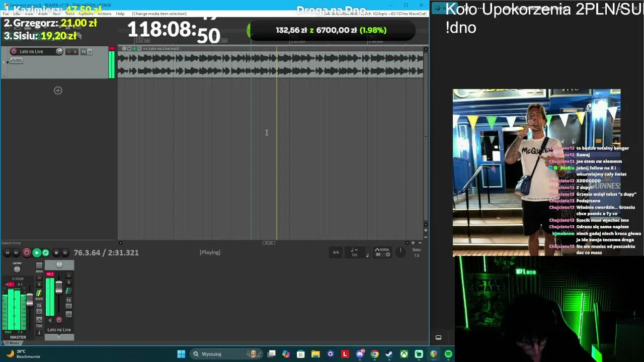Mute Lato na Live mixer strip
Viewport: 644px width, 362px height.
pyautogui.click(x=69, y=276)
